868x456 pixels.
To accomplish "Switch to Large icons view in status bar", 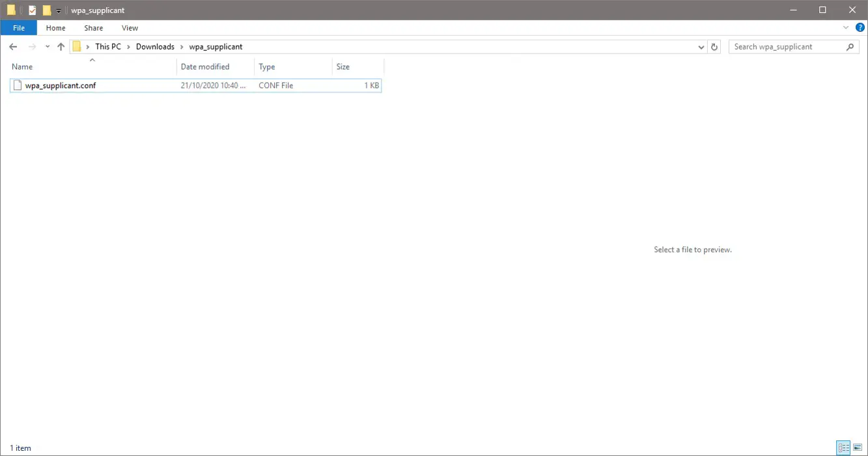I will [x=858, y=448].
